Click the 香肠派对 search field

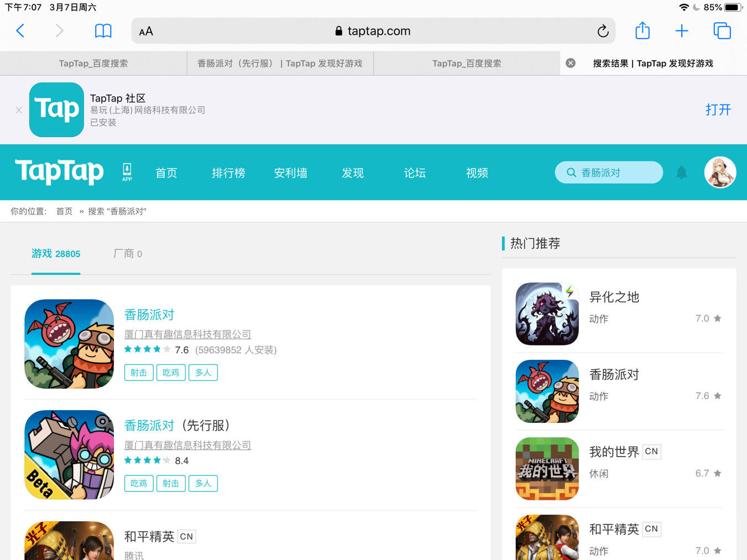coord(609,172)
